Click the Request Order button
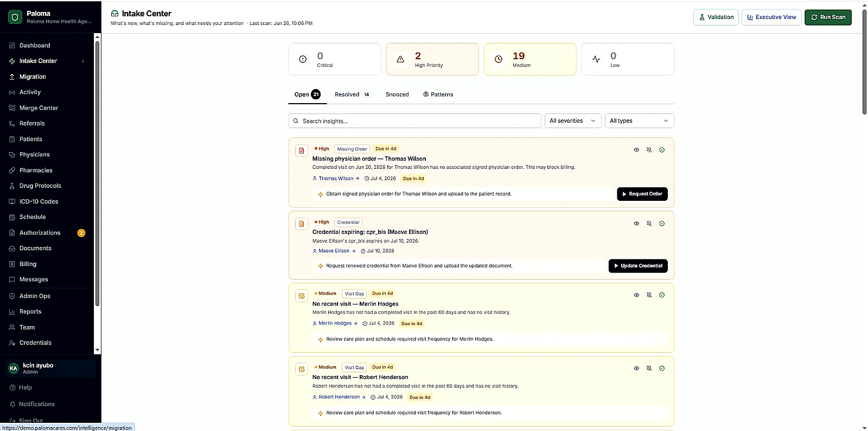 (x=642, y=194)
